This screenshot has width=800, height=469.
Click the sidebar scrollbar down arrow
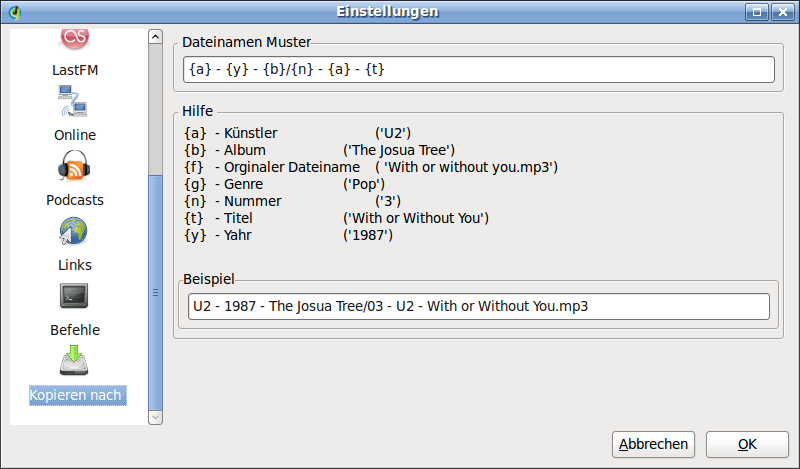tap(156, 417)
